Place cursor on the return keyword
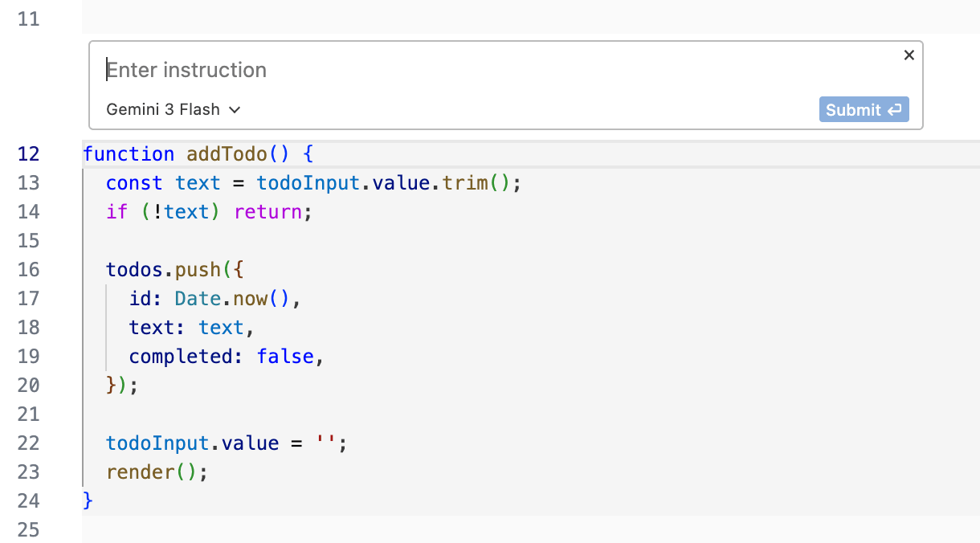The height and width of the screenshot is (543, 980). pos(267,212)
